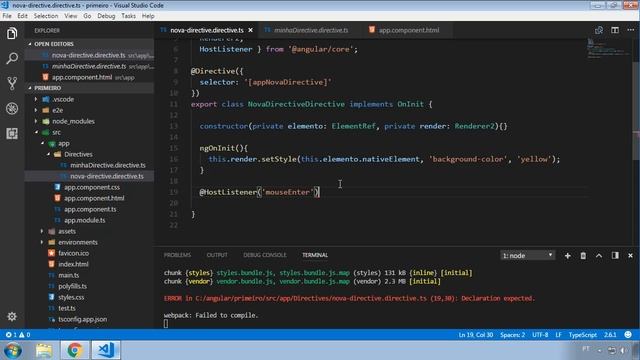Click the editor minimap preview
The image size is (640, 360).
pos(609,49)
